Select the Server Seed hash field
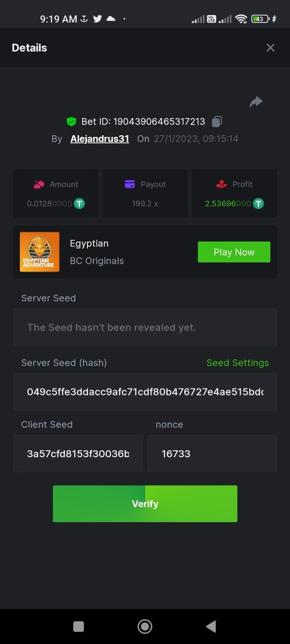This screenshot has width=290, height=644. pyautogui.click(x=145, y=392)
